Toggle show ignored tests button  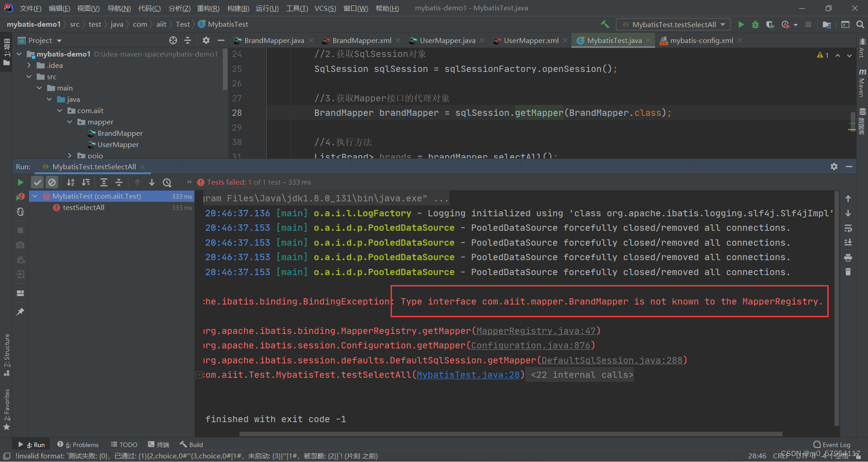coord(52,182)
